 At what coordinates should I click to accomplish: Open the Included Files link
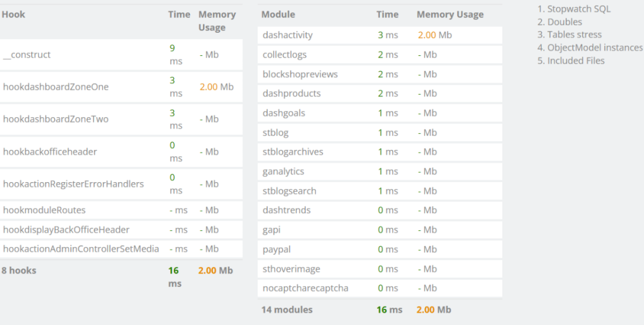(x=576, y=60)
